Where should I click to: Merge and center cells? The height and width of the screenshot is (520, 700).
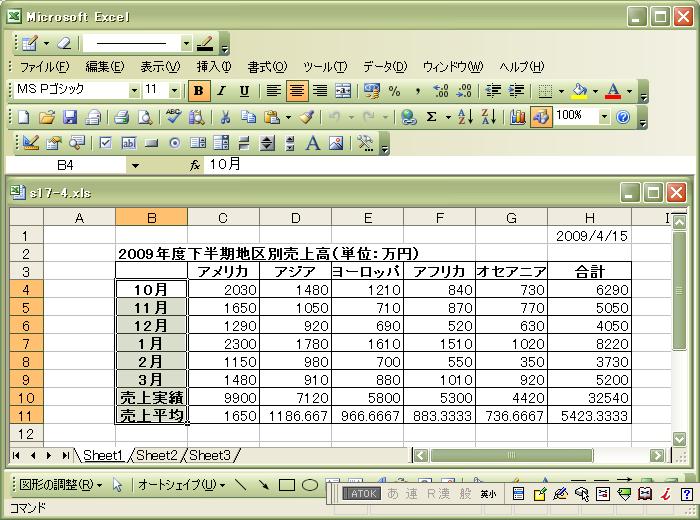(343, 91)
